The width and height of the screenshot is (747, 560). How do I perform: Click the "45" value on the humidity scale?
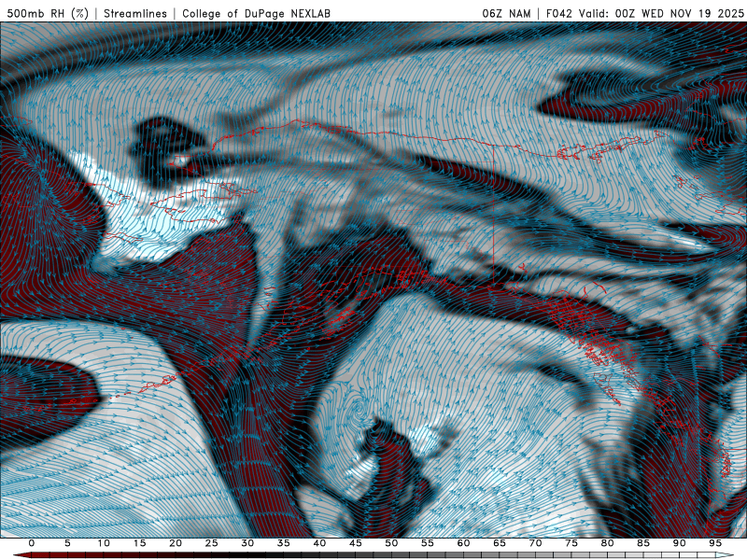point(356,543)
